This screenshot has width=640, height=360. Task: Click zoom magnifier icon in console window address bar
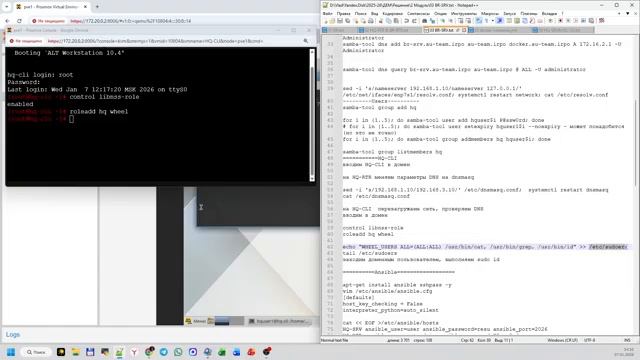pyautogui.click(x=306, y=41)
